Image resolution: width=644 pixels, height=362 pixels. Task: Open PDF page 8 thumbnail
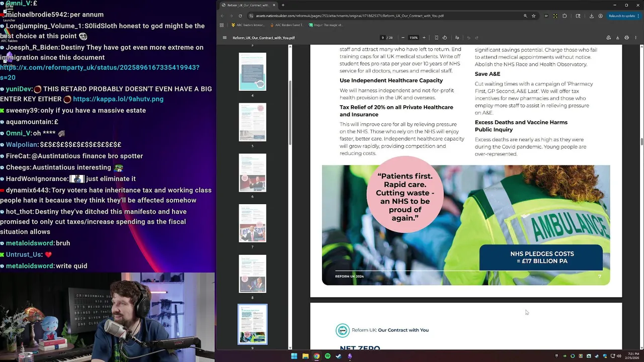253,274
